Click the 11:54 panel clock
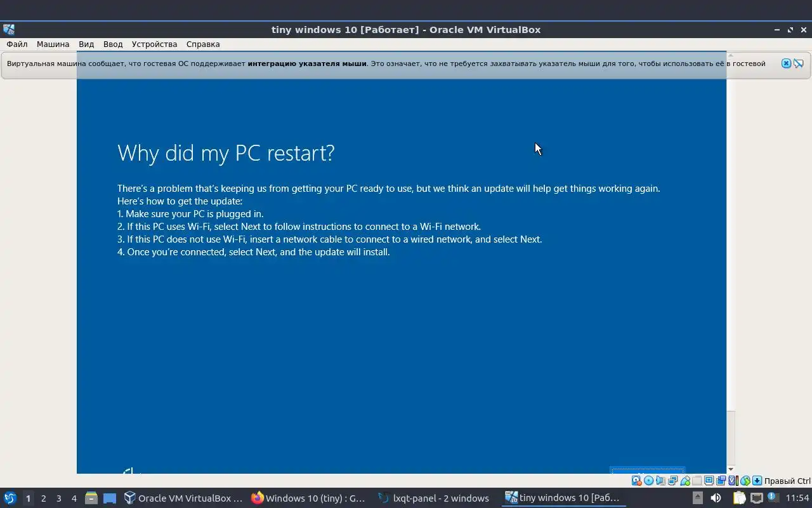The image size is (812, 508). point(797,498)
